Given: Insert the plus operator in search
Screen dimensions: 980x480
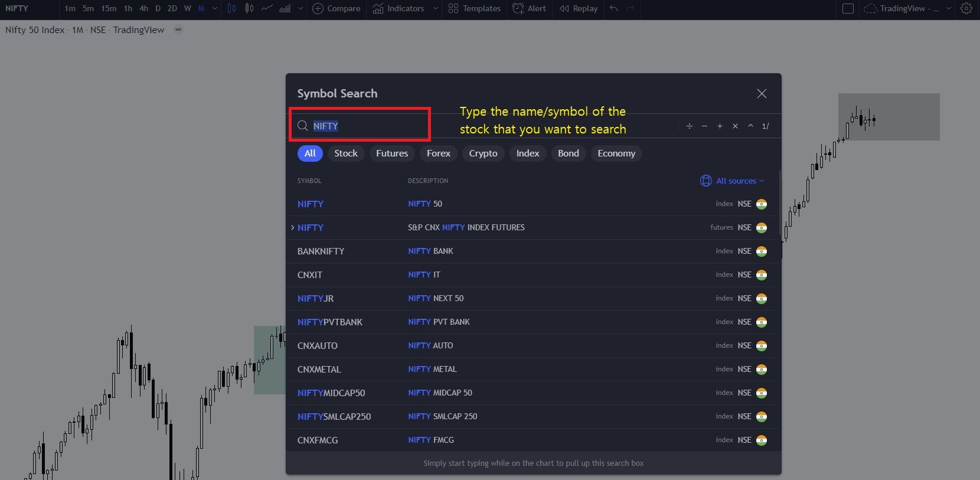Looking at the screenshot, I should (x=720, y=126).
